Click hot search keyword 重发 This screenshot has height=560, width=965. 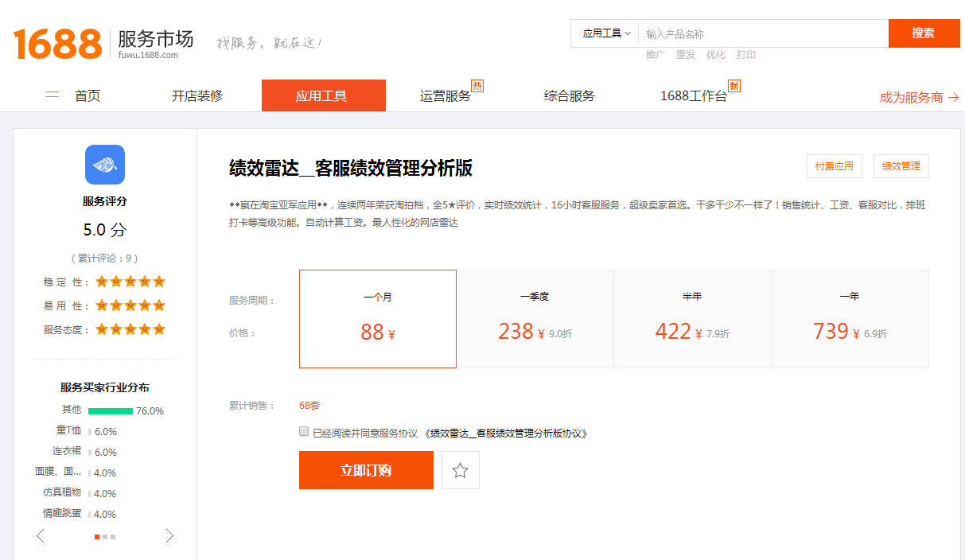pyautogui.click(x=686, y=55)
